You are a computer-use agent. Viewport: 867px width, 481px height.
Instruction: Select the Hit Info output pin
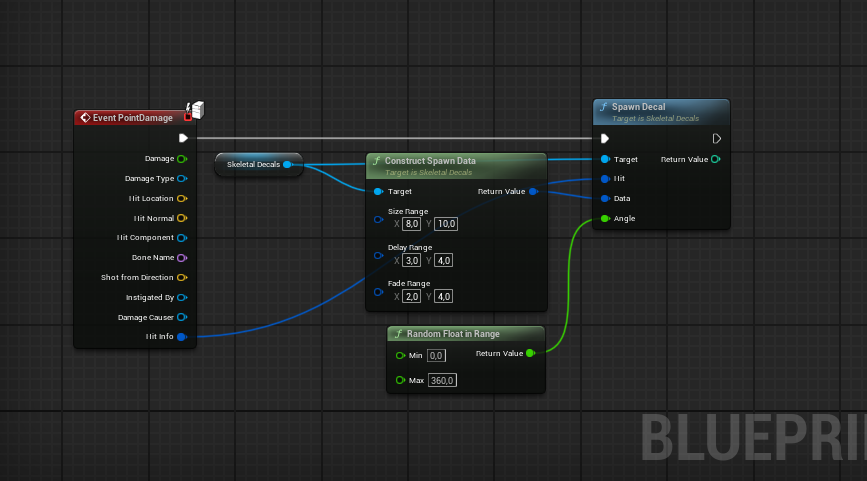point(182,337)
